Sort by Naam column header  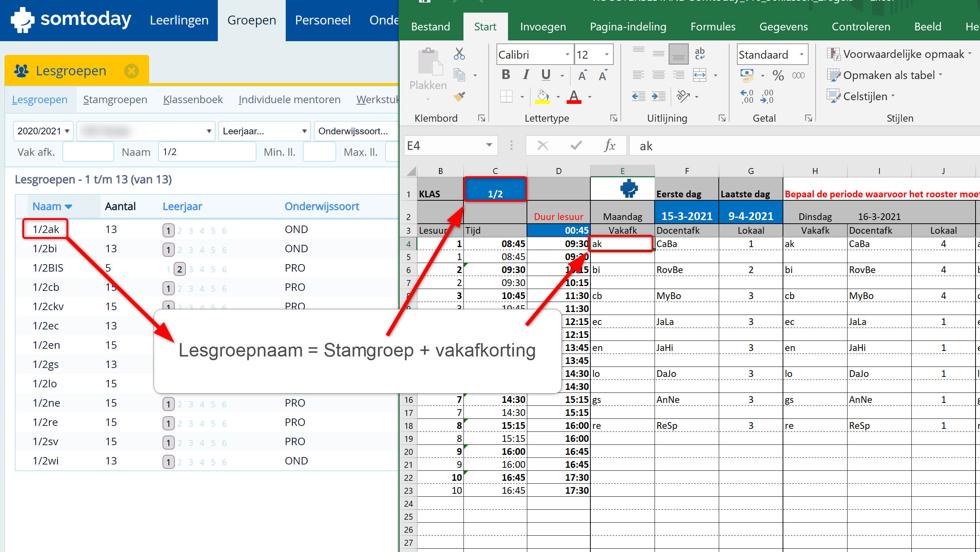pos(52,206)
